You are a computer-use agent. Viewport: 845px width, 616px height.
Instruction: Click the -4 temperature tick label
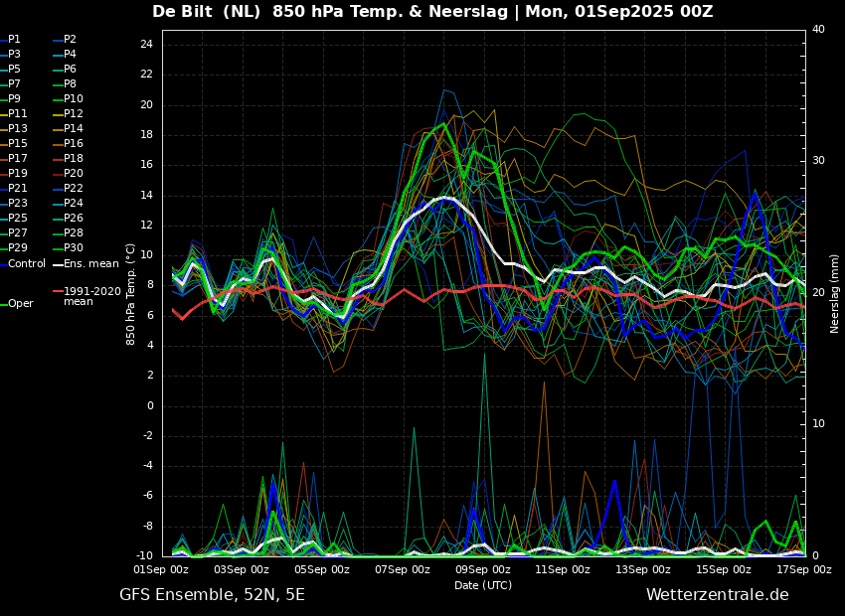[146, 466]
